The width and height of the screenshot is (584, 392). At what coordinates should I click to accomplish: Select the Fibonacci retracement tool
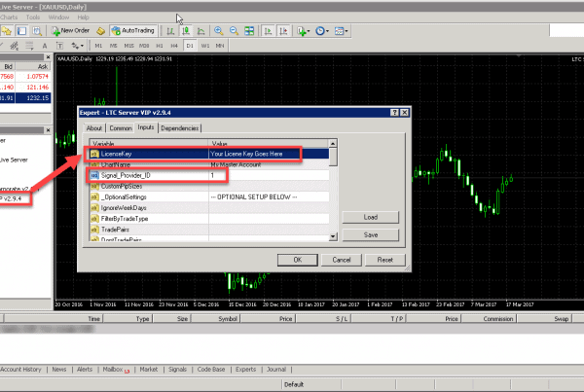pos(29,46)
